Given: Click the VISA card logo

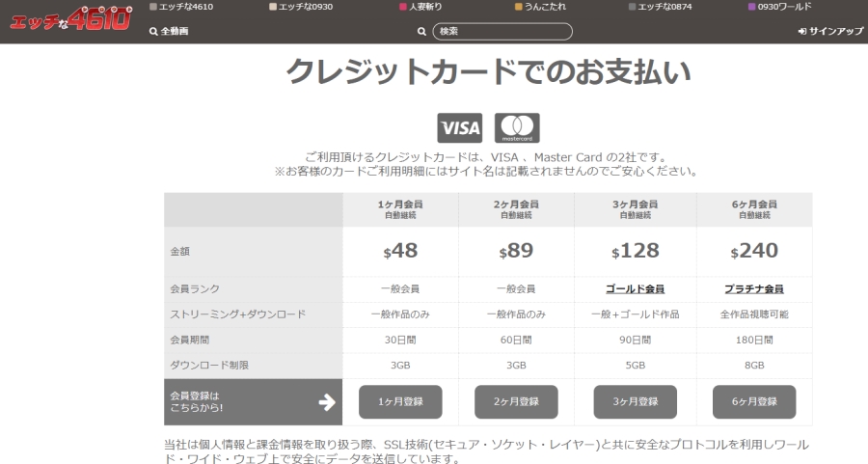Looking at the screenshot, I should tap(460, 127).
